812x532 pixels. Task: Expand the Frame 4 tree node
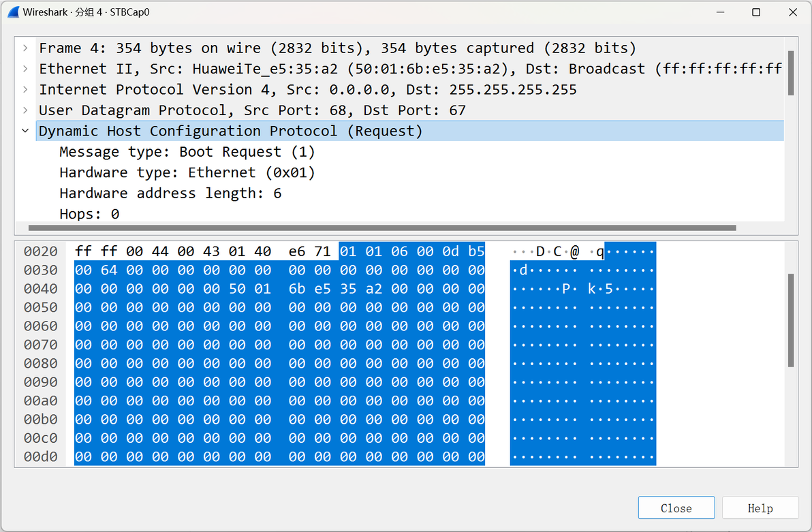tap(25, 48)
